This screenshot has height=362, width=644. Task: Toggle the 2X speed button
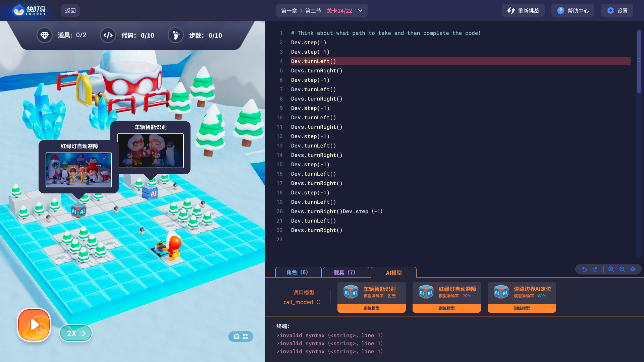pos(76,333)
